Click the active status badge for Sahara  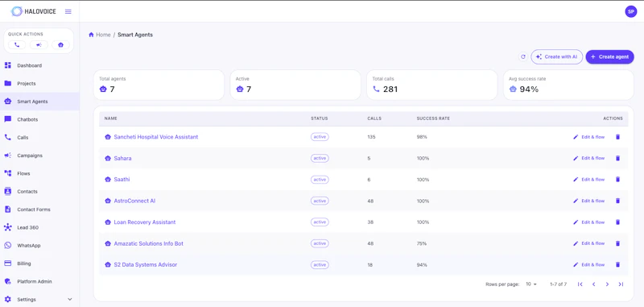pyautogui.click(x=320, y=158)
